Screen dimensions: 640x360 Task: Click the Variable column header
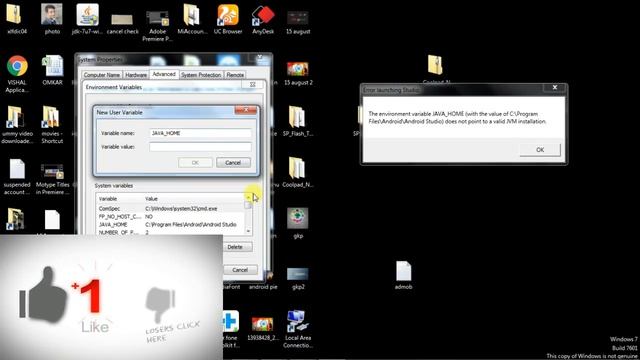pos(120,199)
